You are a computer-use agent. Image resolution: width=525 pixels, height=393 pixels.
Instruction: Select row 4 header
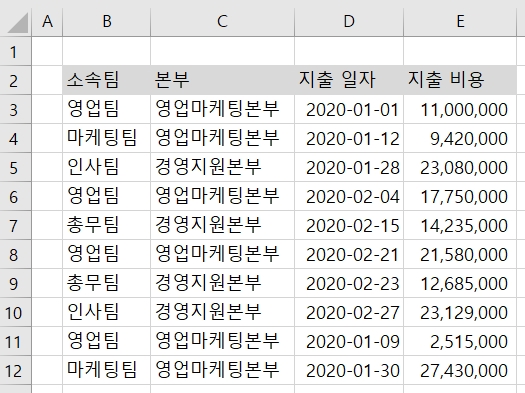[15, 139]
